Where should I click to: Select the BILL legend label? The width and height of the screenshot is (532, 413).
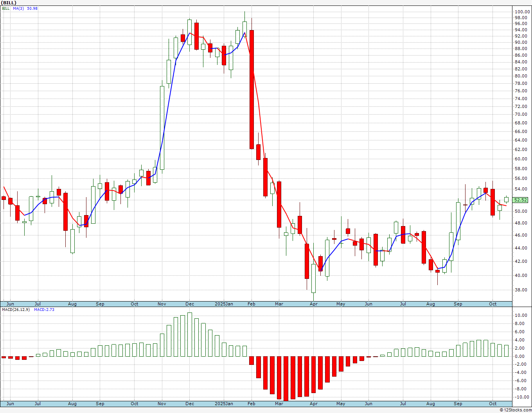coord(6,8)
